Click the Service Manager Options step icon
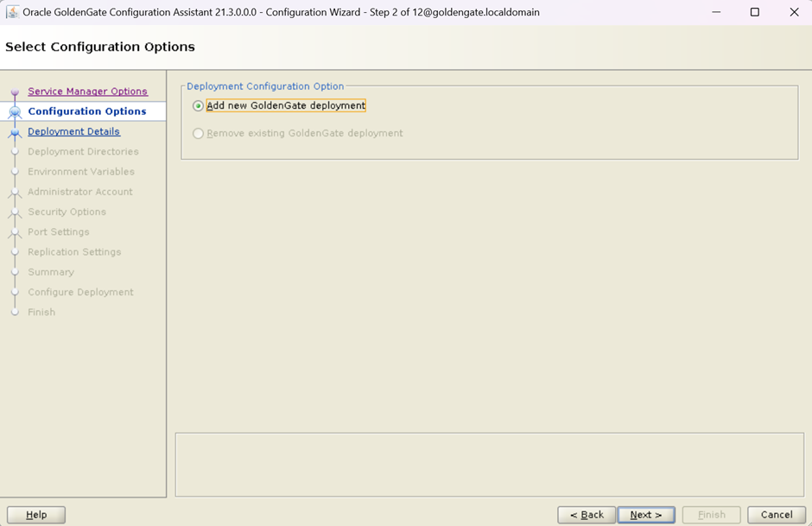The image size is (812, 526). [15, 92]
